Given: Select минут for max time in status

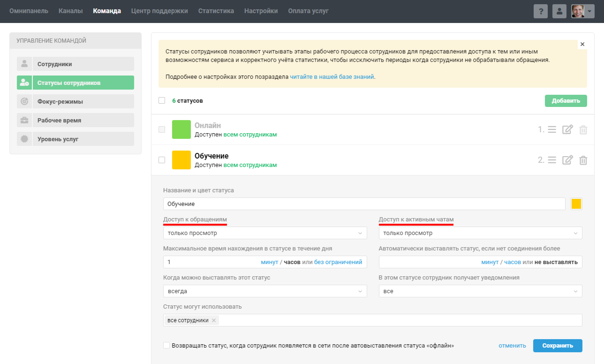Looking at the screenshot, I should pos(269,262).
